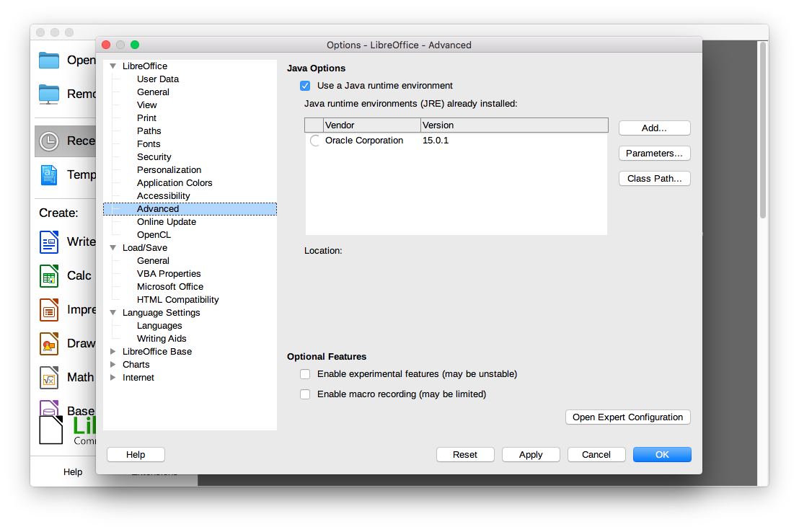Open the Online Update options page
Image resolution: width=799 pixels, height=532 pixels.
(x=166, y=222)
